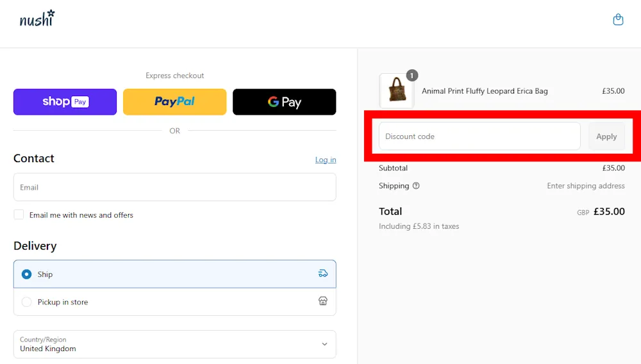Click the 'Including £5.83 in taxes' text
The height and width of the screenshot is (364, 641).
419,226
